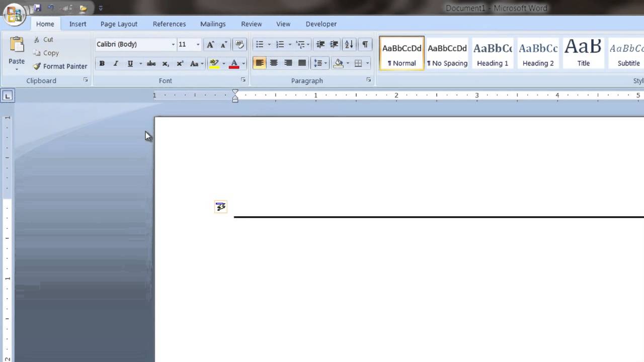Switch to the Mailings tab
Viewport: 644px width, 362px height.
click(213, 24)
